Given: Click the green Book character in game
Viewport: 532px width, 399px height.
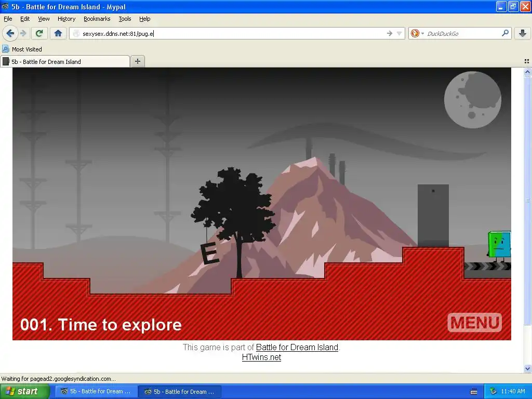Looking at the screenshot, I should pyautogui.click(x=499, y=247).
